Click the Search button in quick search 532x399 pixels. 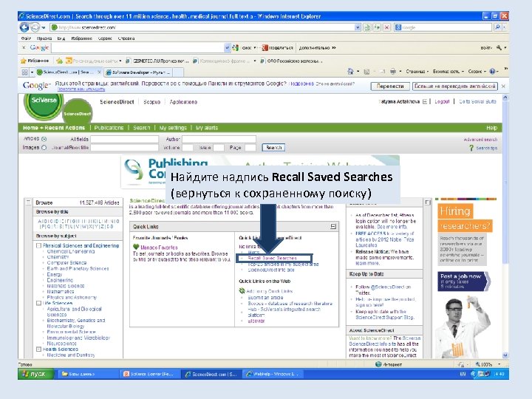pos(273,148)
